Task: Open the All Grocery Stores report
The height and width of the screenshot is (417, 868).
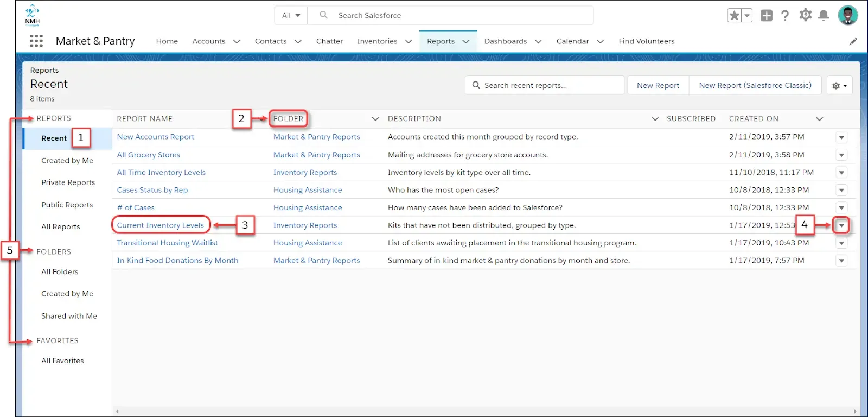Action: pos(149,155)
